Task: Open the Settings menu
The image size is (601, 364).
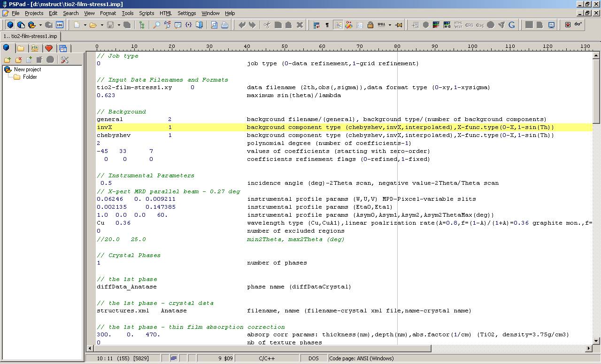Action: (186, 13)
